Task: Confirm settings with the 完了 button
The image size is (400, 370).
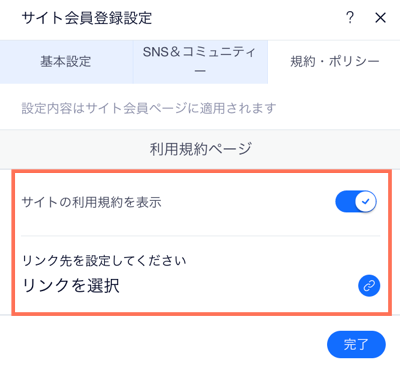Action: [x=356, y=344]
